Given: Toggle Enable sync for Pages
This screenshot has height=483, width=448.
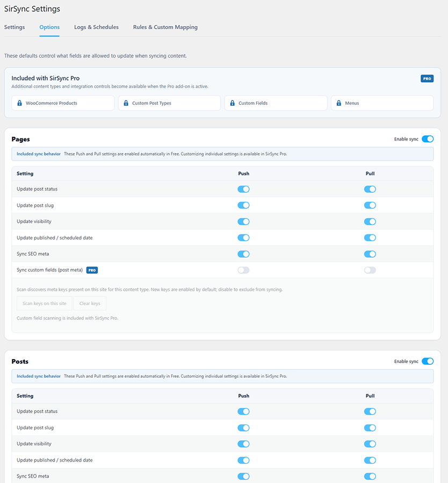Looking at the screenshot, I should (x=428, y=139).
